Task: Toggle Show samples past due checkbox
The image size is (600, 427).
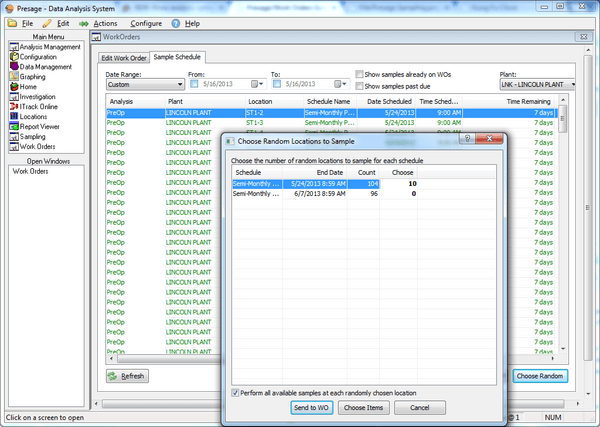Action: (x=359, y=86)
